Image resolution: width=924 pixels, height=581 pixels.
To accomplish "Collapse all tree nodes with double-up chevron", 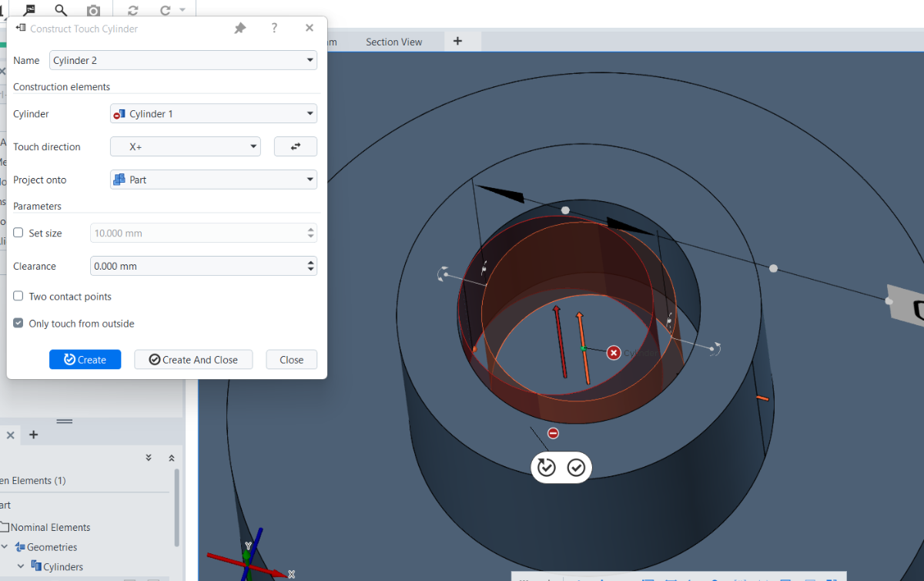I will pos(171,458).
